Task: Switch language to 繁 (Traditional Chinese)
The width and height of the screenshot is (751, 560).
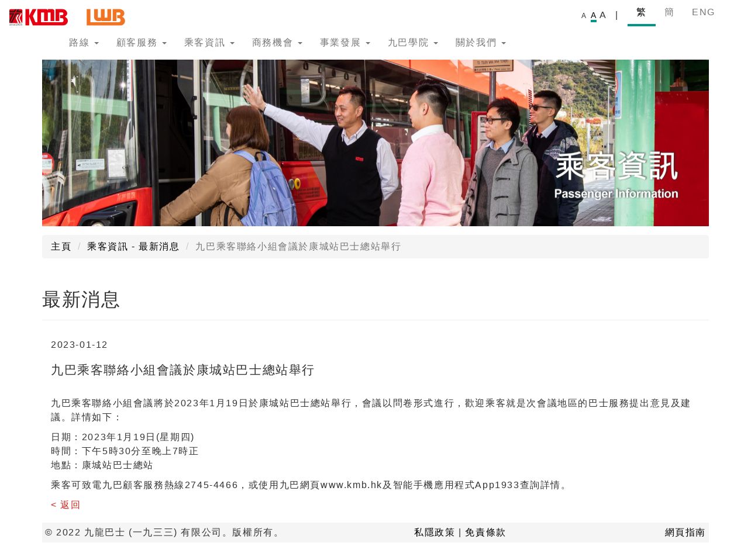Action: (x=642, y=12)
